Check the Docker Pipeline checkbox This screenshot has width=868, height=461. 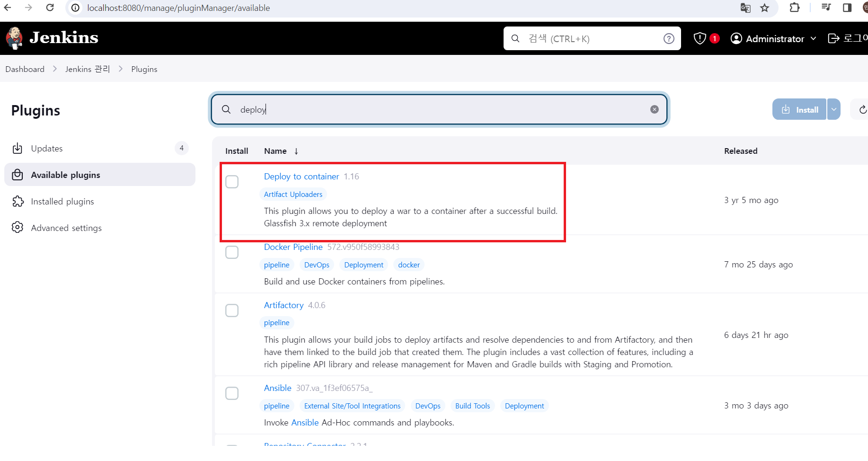232,252
